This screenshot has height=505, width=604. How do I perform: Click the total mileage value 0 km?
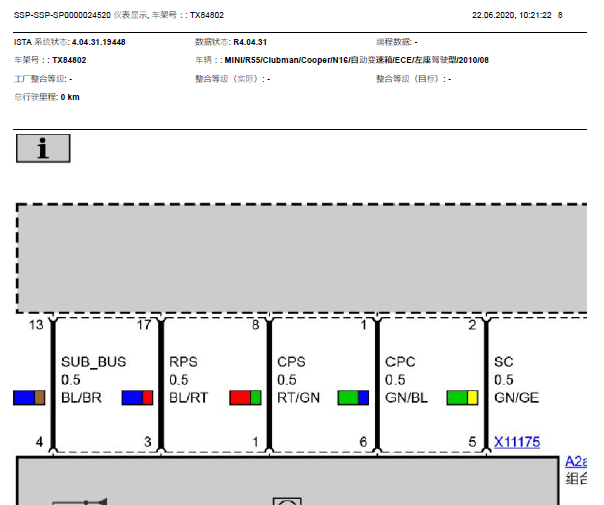coord(70,97)
